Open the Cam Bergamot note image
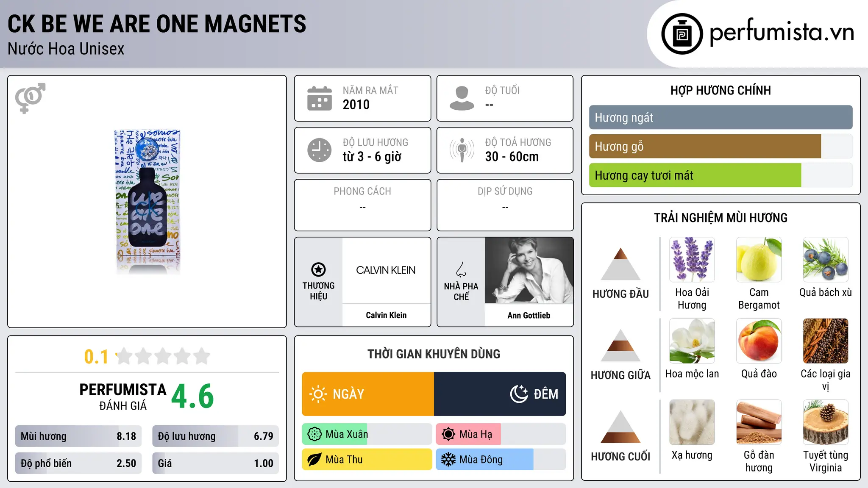 tap(759, 260)
